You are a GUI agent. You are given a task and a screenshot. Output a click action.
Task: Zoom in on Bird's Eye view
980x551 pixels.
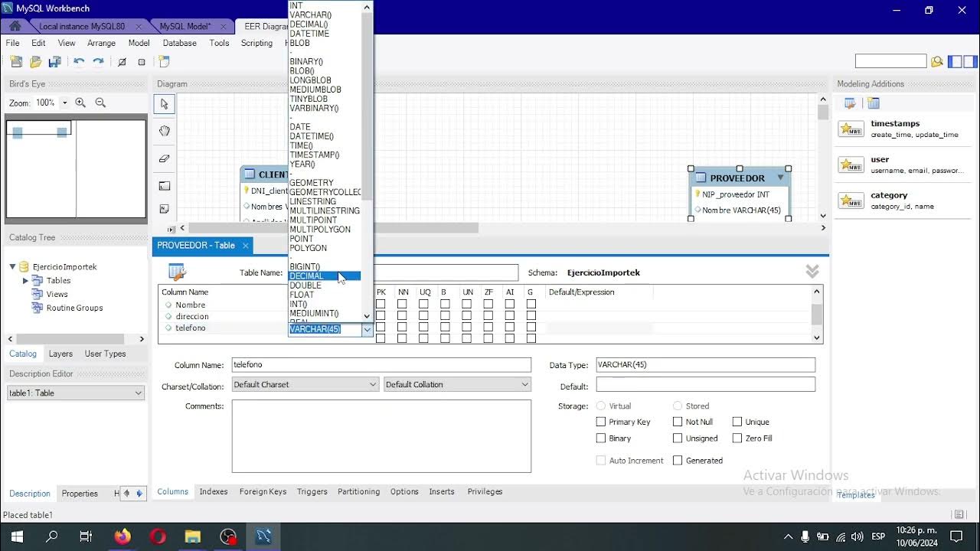click(x=80, y=103)
